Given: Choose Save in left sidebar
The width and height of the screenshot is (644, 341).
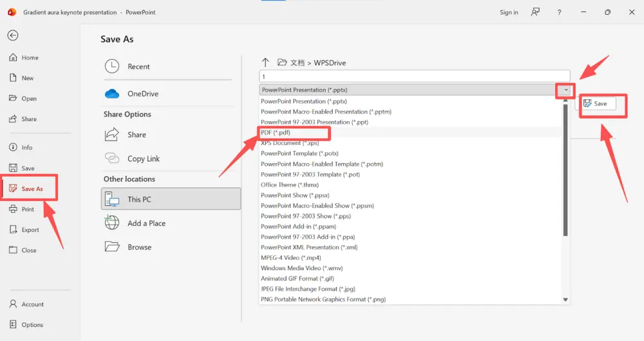Looking at the screenshot, I should click(x=22, y=168).
